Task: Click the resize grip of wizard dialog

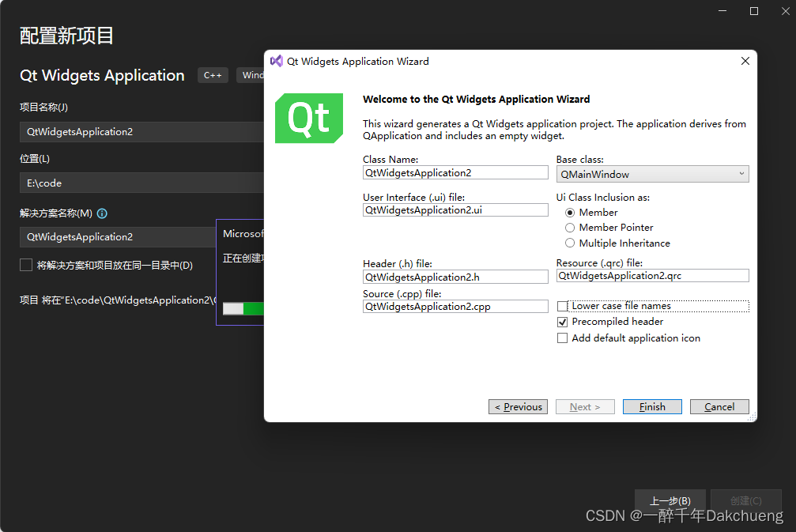Action: [752, 417]
